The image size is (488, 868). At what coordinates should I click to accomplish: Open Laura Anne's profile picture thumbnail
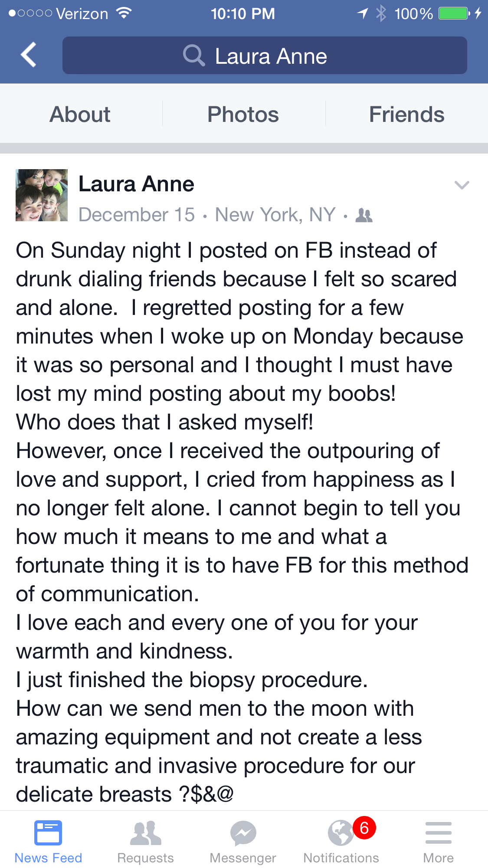(x=42, y=195)
